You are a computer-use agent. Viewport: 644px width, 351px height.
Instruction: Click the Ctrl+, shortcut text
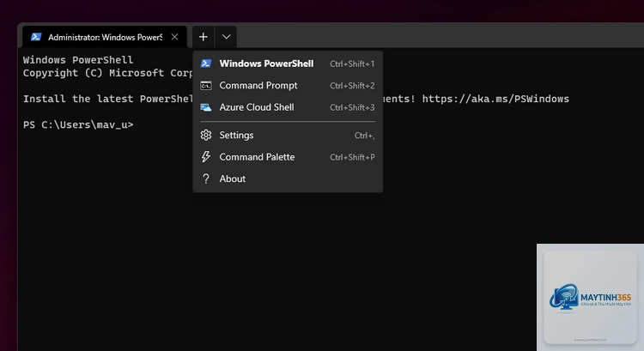click(x=365, y=136)
